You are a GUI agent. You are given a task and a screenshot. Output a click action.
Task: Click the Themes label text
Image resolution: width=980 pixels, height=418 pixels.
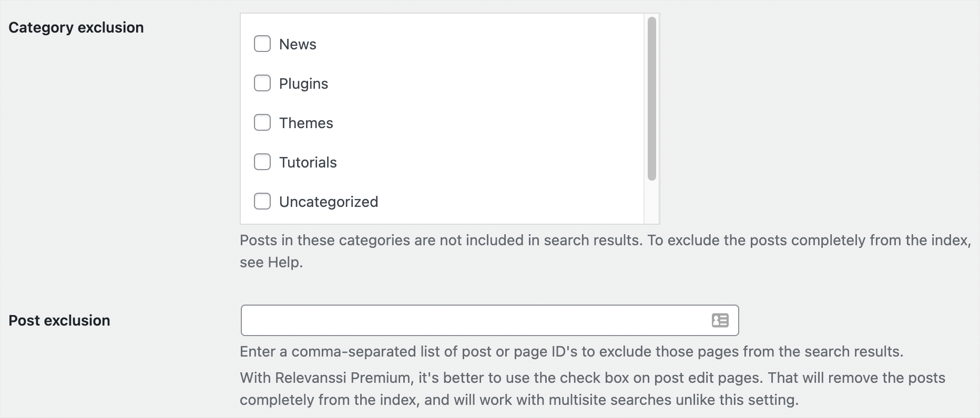(307, 122)
